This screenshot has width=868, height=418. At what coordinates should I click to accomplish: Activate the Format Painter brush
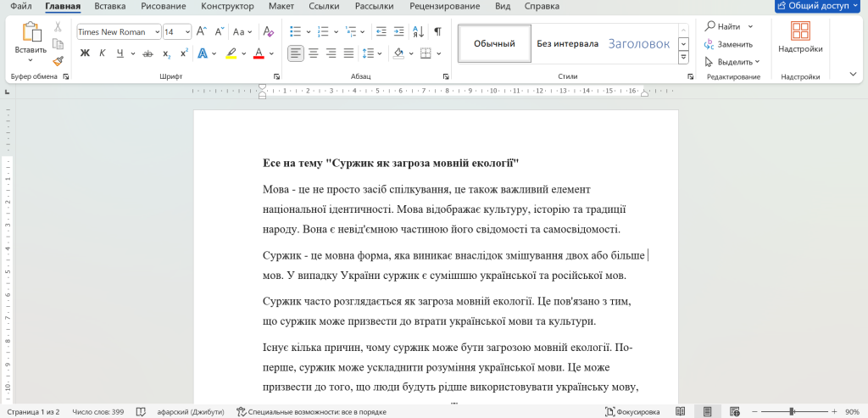click(x=58, y=61)
